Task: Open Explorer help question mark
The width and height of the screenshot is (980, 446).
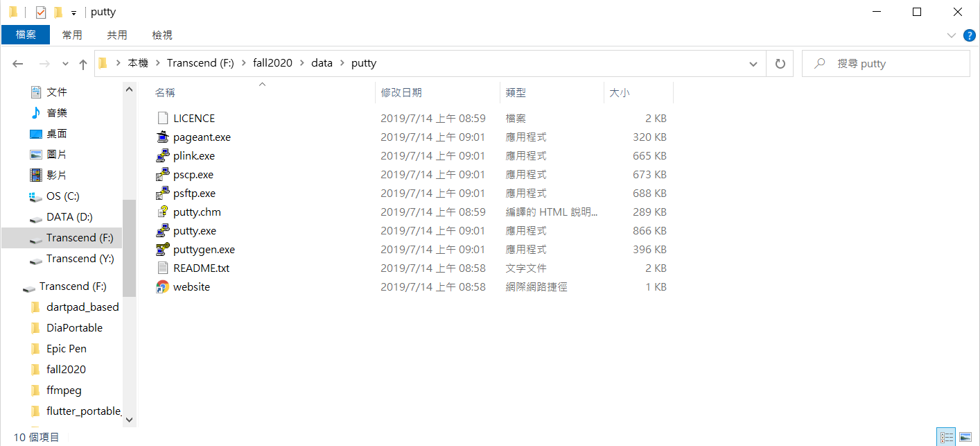Action: (x=969, y=35)
